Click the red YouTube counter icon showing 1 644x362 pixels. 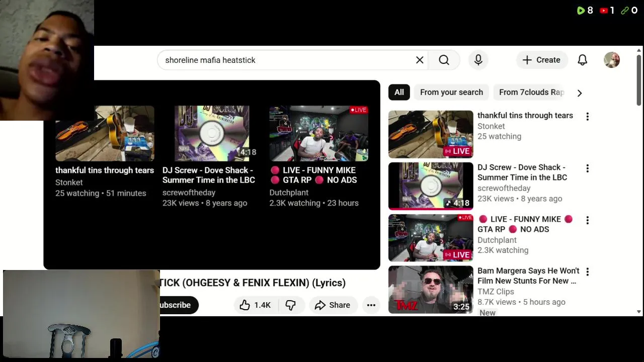604,10
